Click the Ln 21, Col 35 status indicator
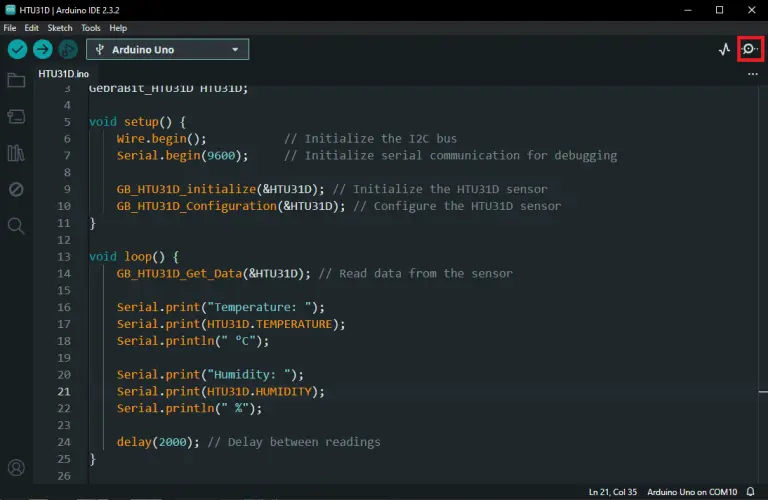The height and width of the screenshot is (500, 768). tap(613, 492)
